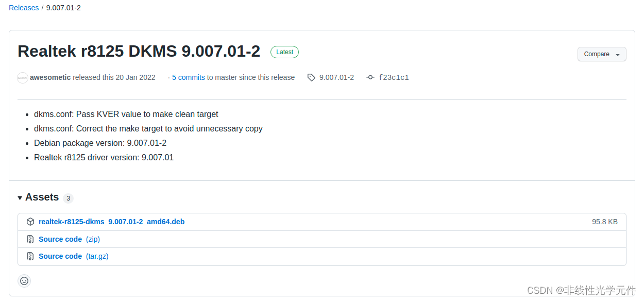
Task: Click the zip file icon beside Source code (zip)
Action: click(x=30, y=239)
